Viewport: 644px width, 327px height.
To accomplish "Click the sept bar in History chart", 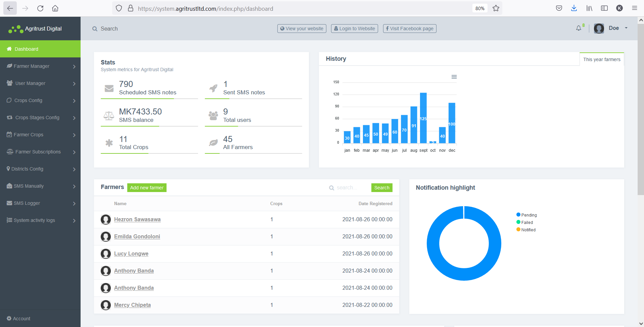I will (423, 118).
